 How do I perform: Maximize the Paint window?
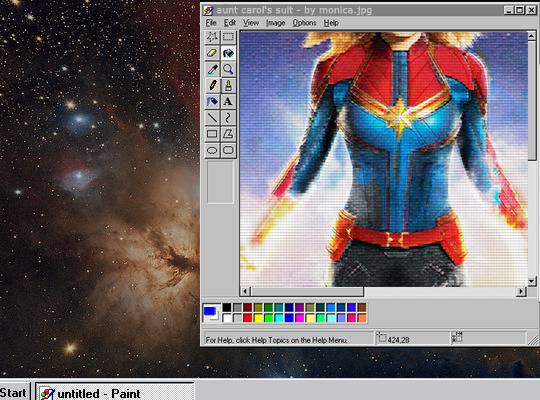[x=520, y=10]
